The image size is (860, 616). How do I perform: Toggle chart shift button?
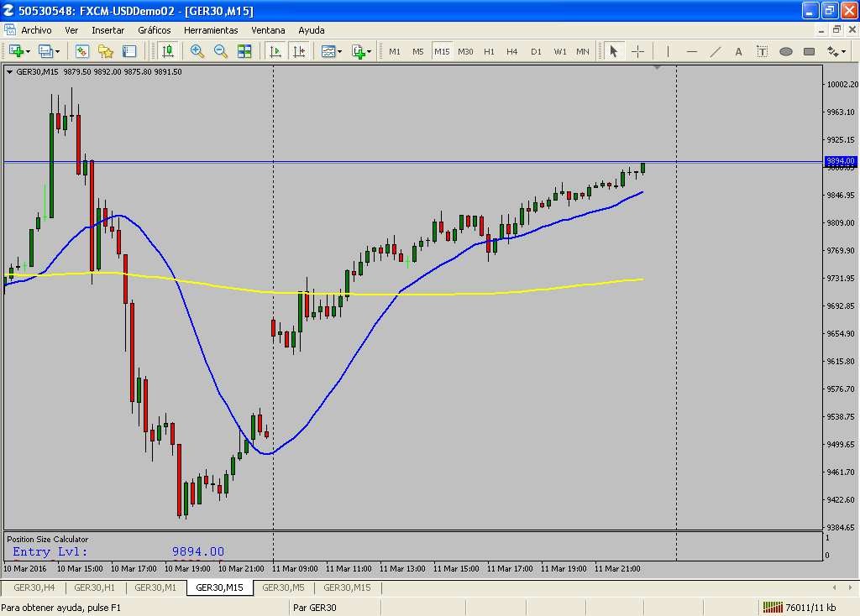pyautogui.click(x=299, y=51)
